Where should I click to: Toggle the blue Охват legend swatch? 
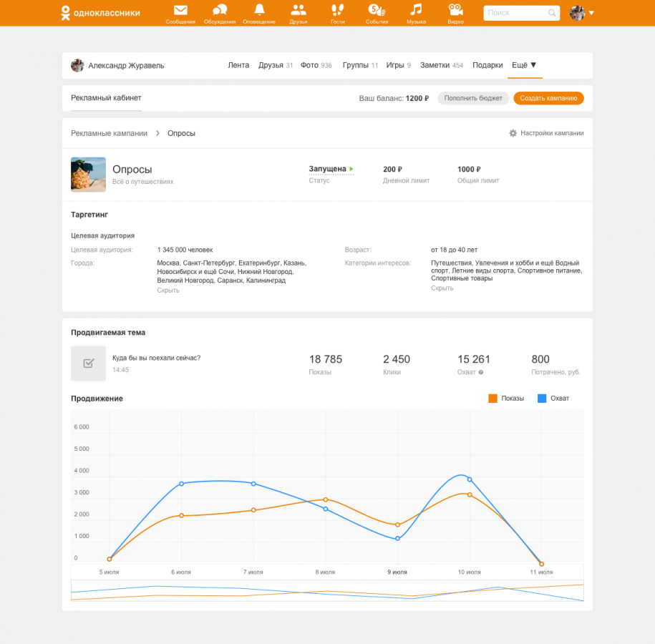[542, 399]
